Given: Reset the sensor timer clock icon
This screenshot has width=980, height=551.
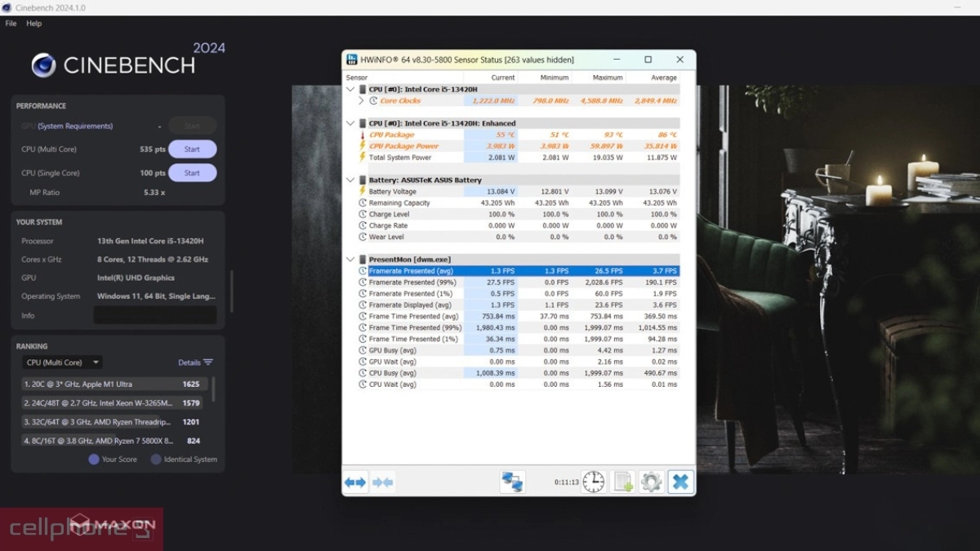Looking at the screenshot, I should [x=593, y=482].
